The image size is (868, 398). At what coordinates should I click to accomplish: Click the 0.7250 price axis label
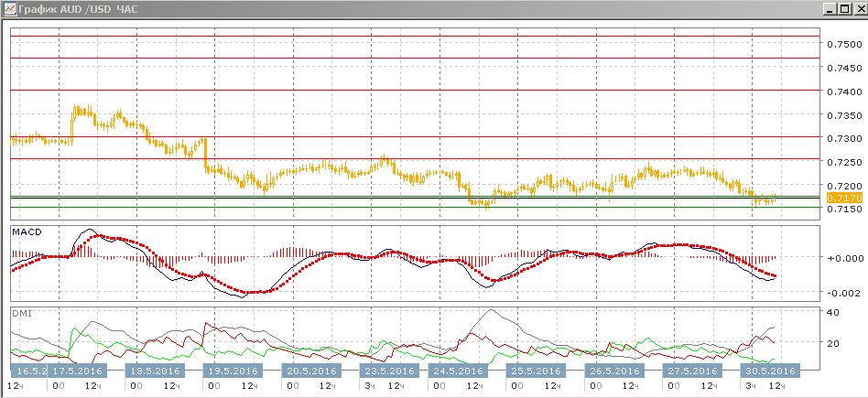click(844, 162)
